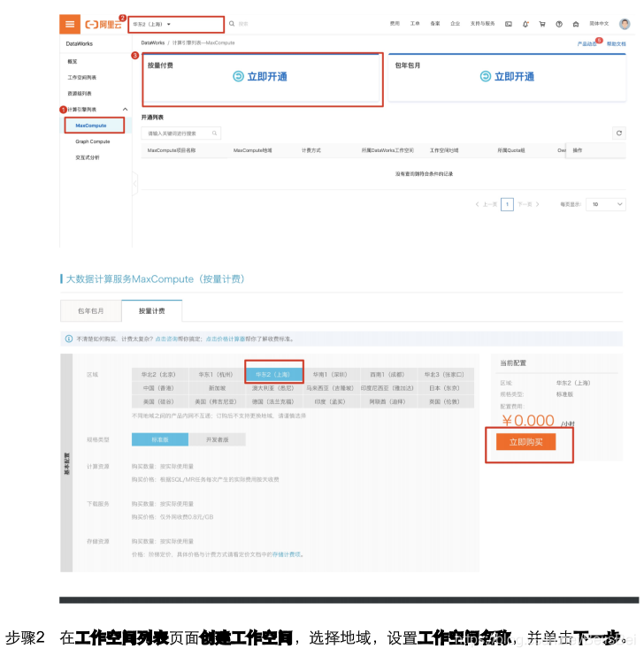The height and width of the screenshot is (656, 644).
Task: Open the help question-mark icon
Action: tap(559, 24)
